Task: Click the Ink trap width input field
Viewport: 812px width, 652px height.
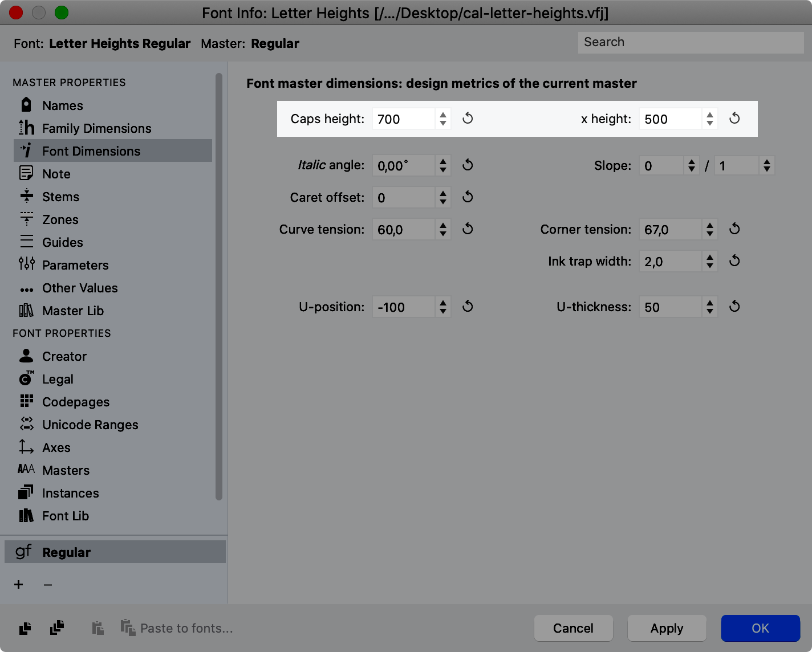Action: 671,262
